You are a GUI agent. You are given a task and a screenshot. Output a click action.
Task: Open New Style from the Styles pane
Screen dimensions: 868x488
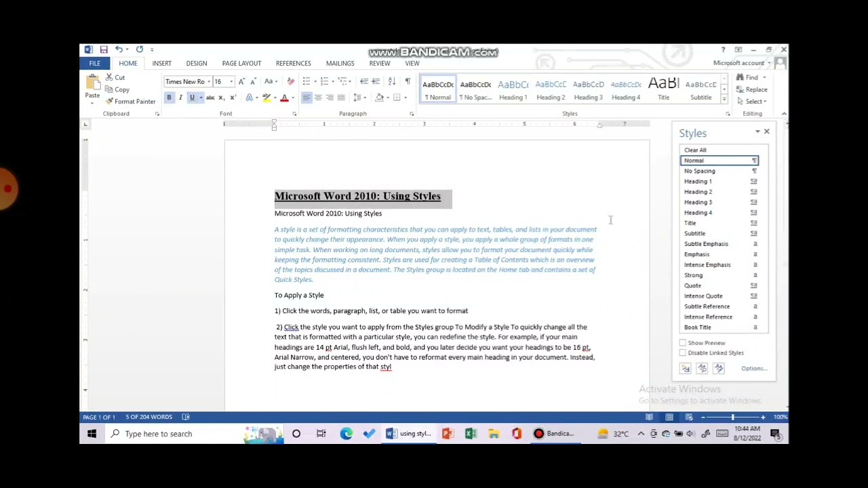686,369
